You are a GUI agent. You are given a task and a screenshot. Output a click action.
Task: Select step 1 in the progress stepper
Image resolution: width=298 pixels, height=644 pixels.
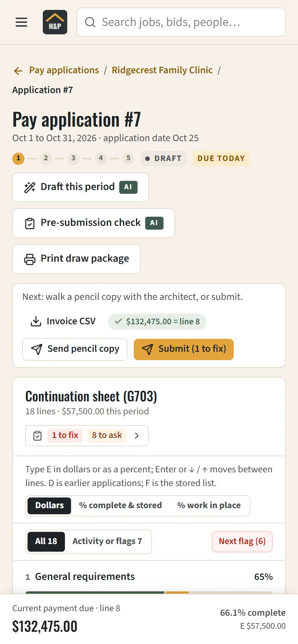(x=18, y=158)
